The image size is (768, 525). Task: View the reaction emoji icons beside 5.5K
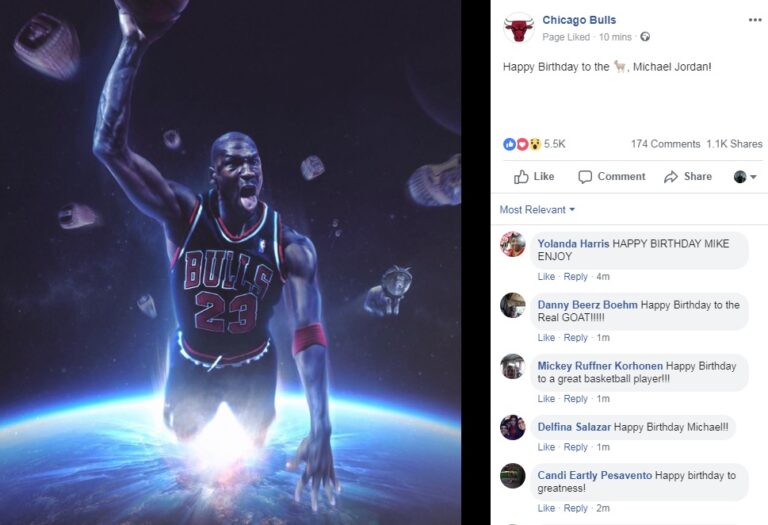coord(522,144)
